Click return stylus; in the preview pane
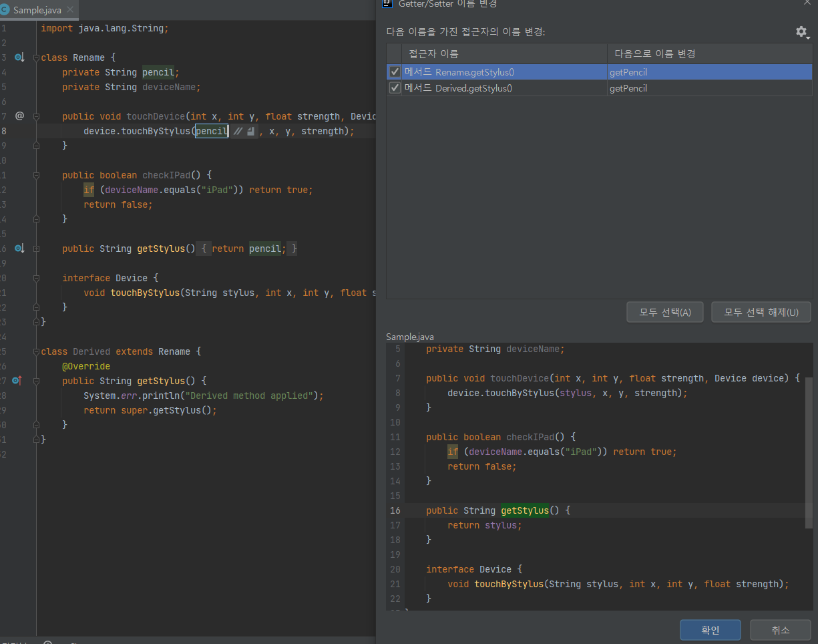818x644 pixels. (x=485, y=526)
